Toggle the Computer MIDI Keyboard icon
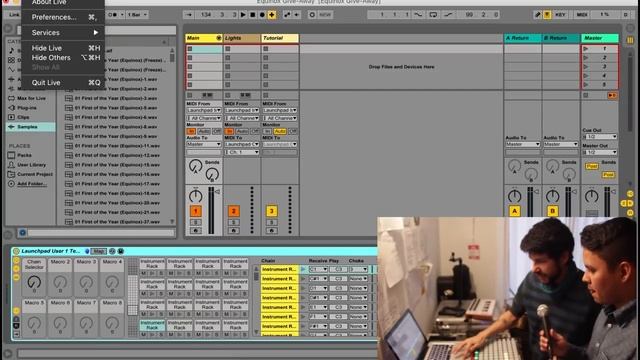The width and height of the screenshot is (640, 360). (547, 15)
